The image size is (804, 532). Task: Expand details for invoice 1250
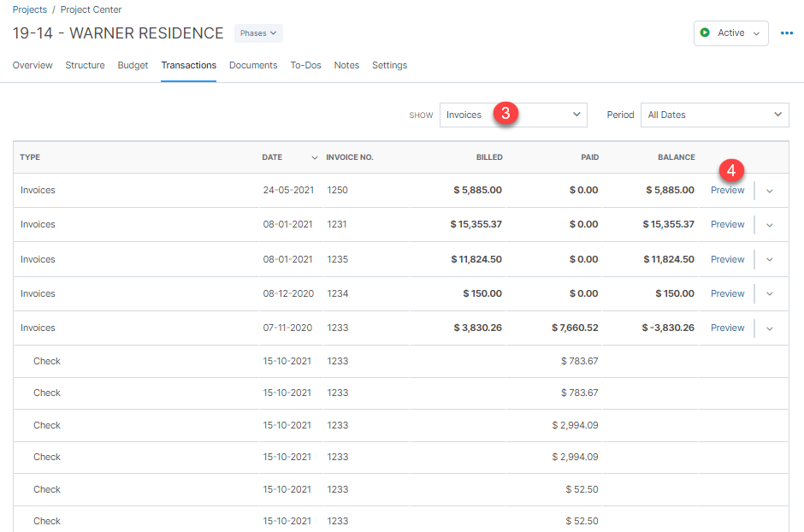pos(769,190)
